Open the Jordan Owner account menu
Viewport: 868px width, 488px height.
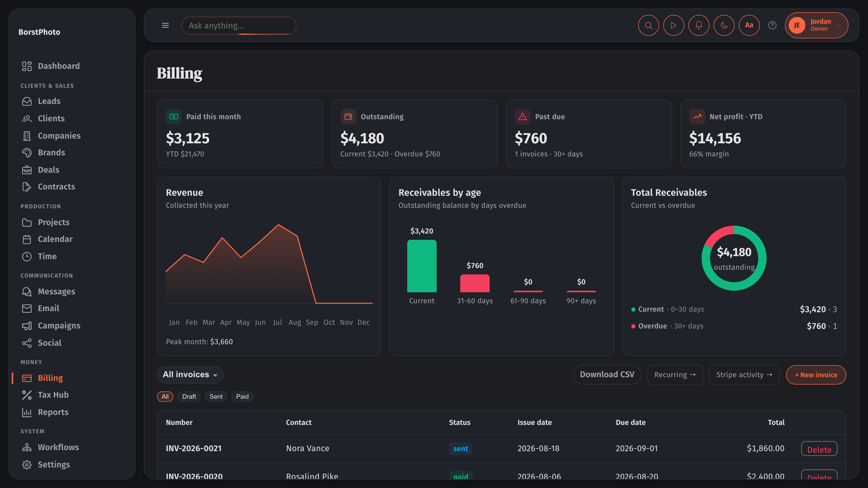817,25
